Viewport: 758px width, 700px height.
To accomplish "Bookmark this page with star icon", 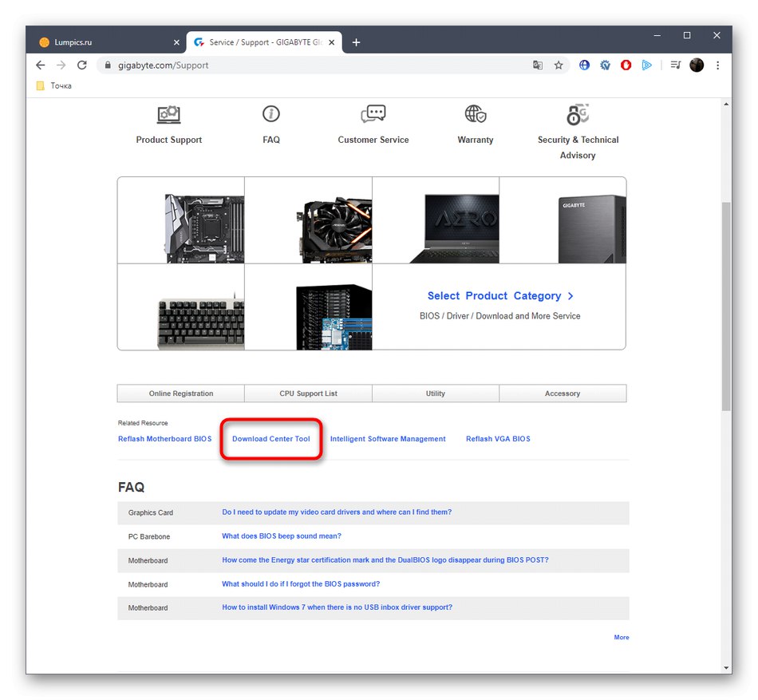I will click(x=559, y=65).
